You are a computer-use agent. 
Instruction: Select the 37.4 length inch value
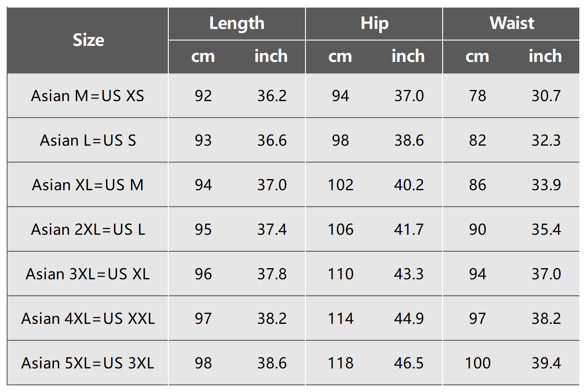272,229
